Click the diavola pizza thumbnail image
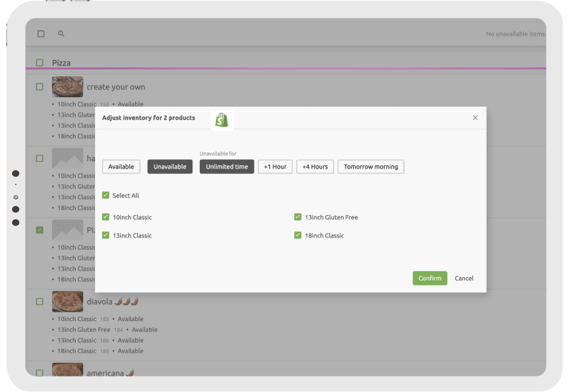Viewport: 569px width, 392px height. (67, 302)
